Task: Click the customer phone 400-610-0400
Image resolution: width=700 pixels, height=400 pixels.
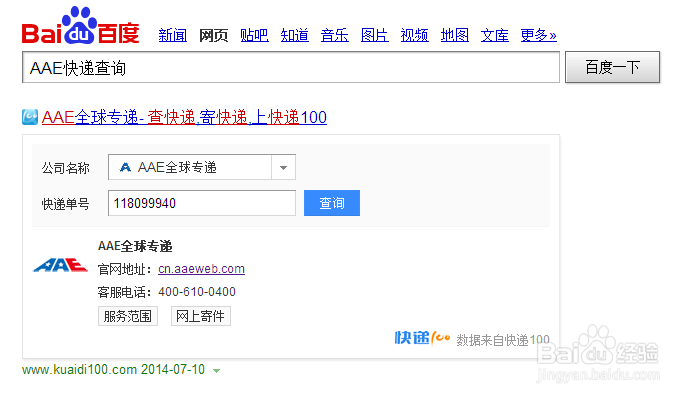Action: pos(197,292)
